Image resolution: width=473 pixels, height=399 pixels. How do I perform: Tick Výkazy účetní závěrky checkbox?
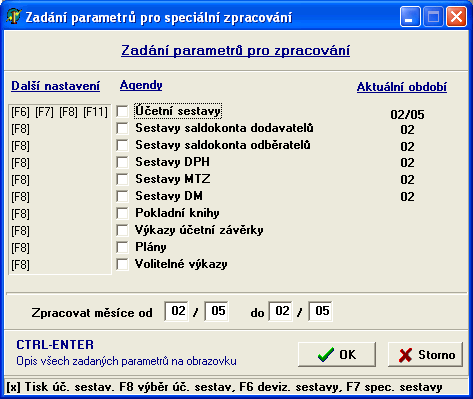coord(122,230)
